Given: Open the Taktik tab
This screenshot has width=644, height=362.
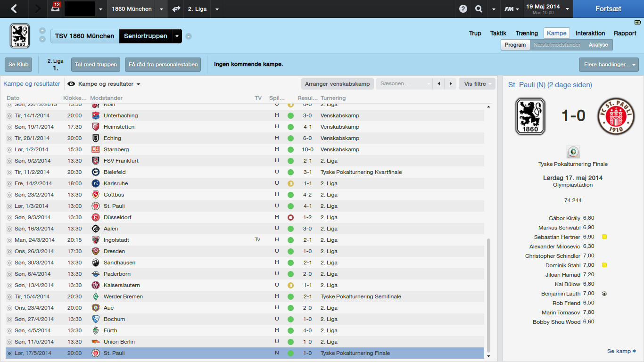Looking at the screenshot, I should tap(498, 33).
